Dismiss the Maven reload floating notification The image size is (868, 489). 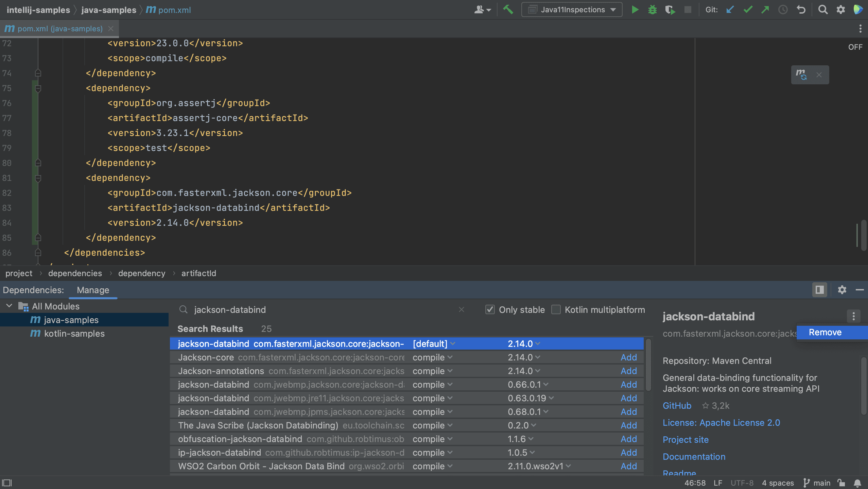pos(819,75)
